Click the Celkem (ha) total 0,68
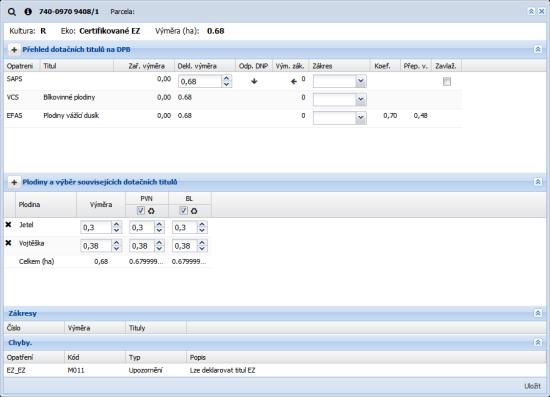Viewport: 550px width, 397px height. click(101, 262)
